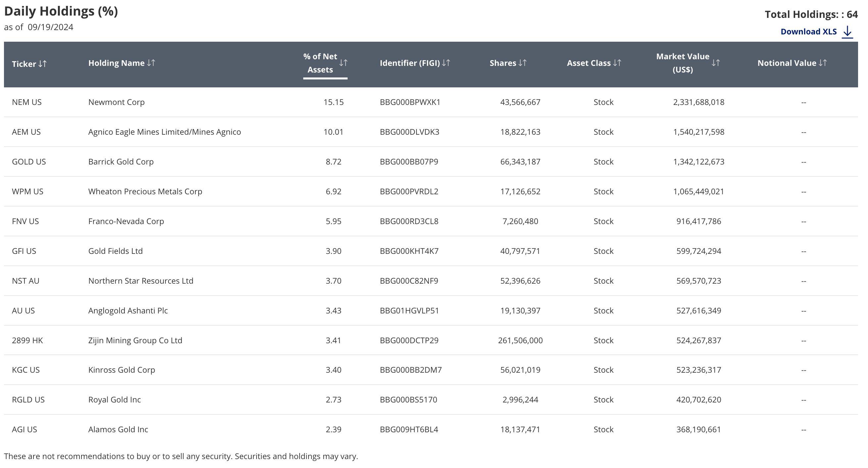Click the GOLD US ticker
868x468 pixels.
point(29,162)
